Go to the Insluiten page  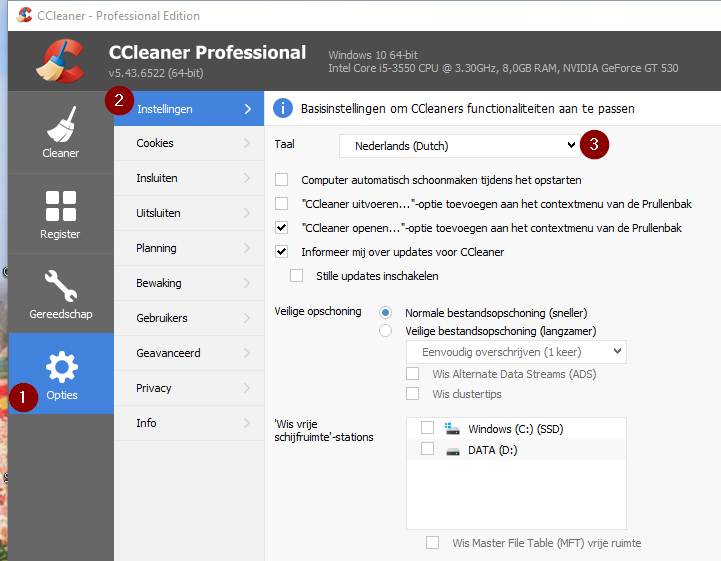point(189,178)
